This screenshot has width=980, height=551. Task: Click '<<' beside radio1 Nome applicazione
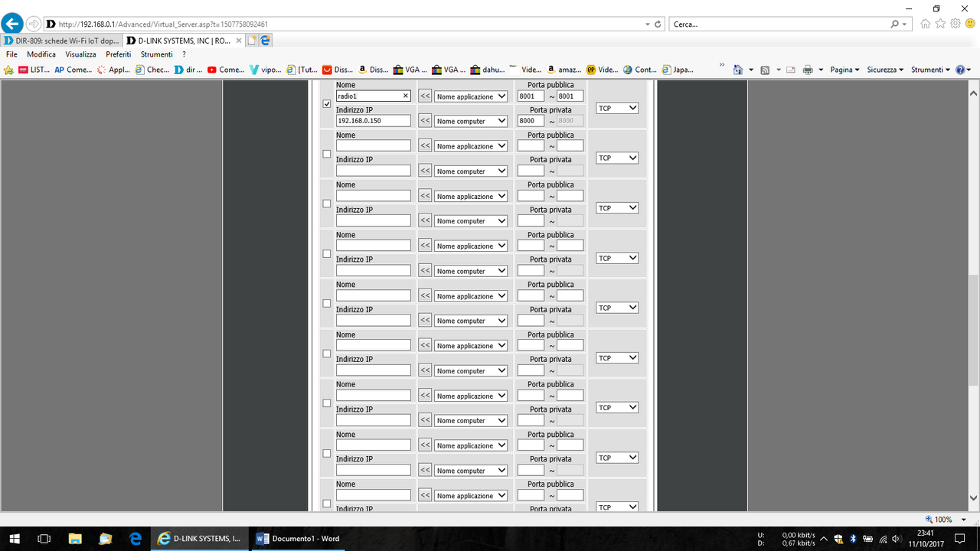(425, 96)
